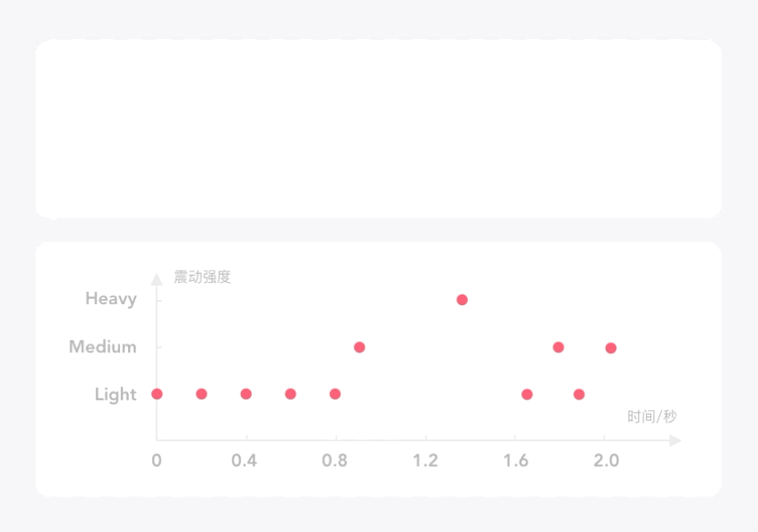758x532 pixels.
Task: Click the Light dot at 0.4 seconds
Action: click(x=246, y=394)
